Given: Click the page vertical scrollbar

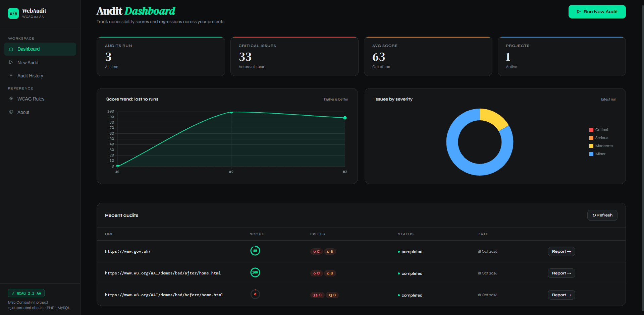Looking at the screenshot, I should click(x=643, y=157).
